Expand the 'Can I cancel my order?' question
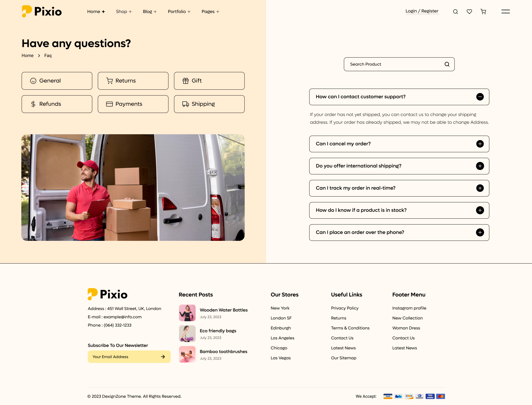This screenshot has height=405, width=532. pos(480,144)
